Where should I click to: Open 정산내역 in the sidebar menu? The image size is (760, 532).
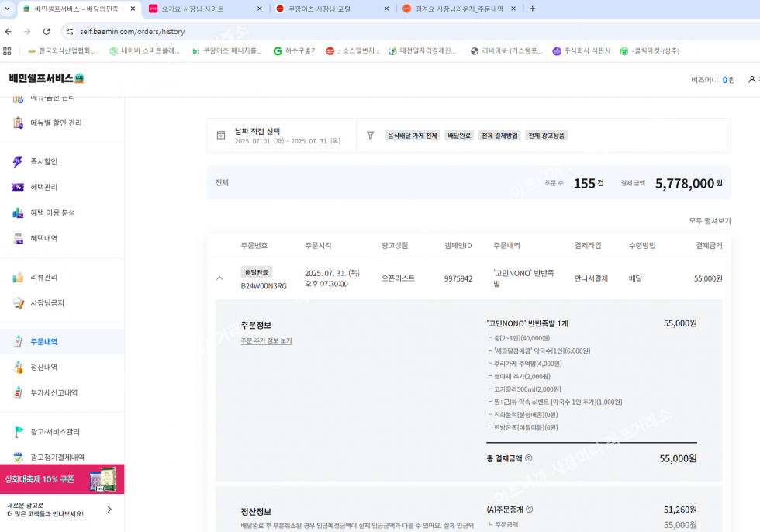[x=43, y=367]
